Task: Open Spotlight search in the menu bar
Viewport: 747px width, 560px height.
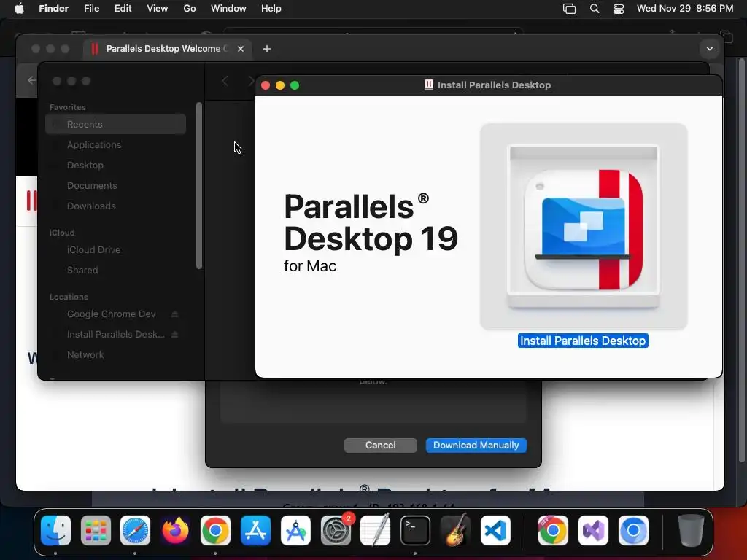Action: click(x=594, y=9)
